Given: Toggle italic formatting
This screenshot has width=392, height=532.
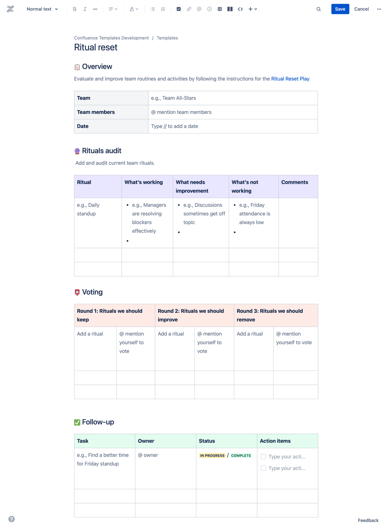Looking at the screenshot, I should [x=85, y=9].
